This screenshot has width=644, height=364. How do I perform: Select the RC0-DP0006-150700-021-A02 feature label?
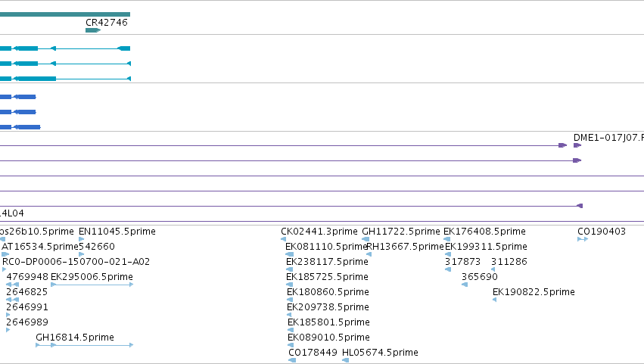coord(76,262)
